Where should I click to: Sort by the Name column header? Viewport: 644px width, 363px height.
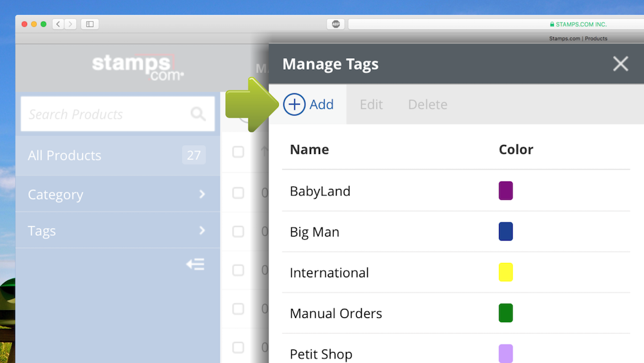click(x=309, y=149)
